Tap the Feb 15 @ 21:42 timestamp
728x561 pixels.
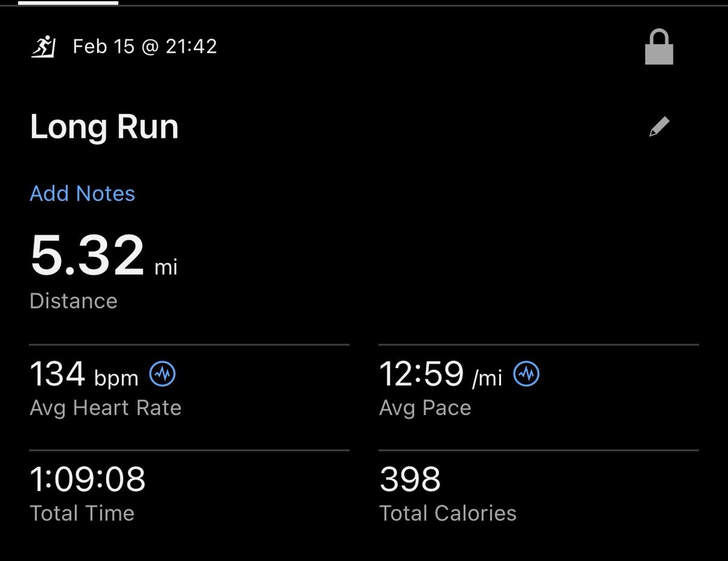click(145, 47)
